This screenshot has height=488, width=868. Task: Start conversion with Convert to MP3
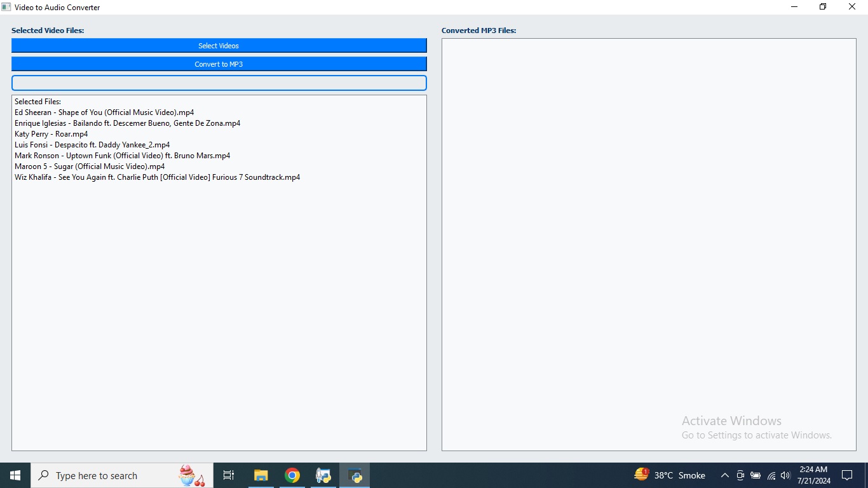point(219,64)
